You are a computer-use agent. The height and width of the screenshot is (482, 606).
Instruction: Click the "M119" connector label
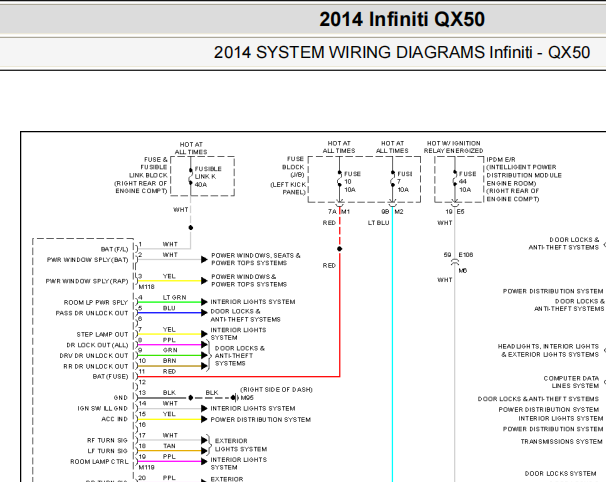(146, 467)
